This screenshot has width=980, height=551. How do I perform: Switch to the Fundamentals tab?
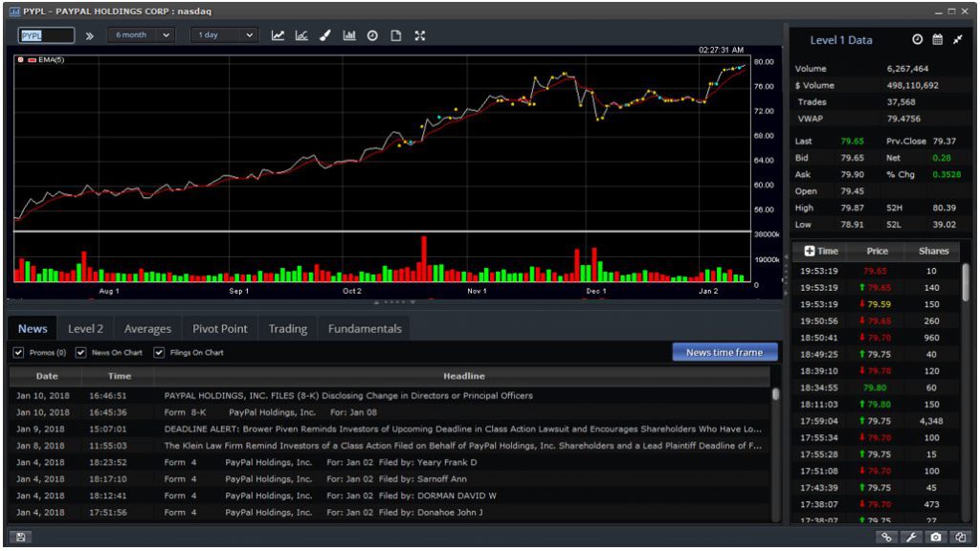click(x=365, y=329)
